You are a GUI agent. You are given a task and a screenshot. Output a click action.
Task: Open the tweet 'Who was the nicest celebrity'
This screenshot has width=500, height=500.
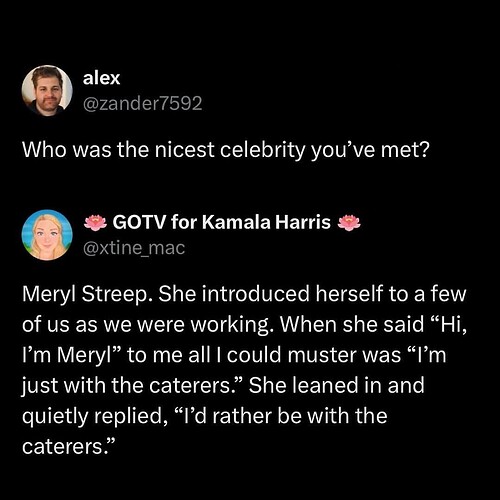(226, 150)
